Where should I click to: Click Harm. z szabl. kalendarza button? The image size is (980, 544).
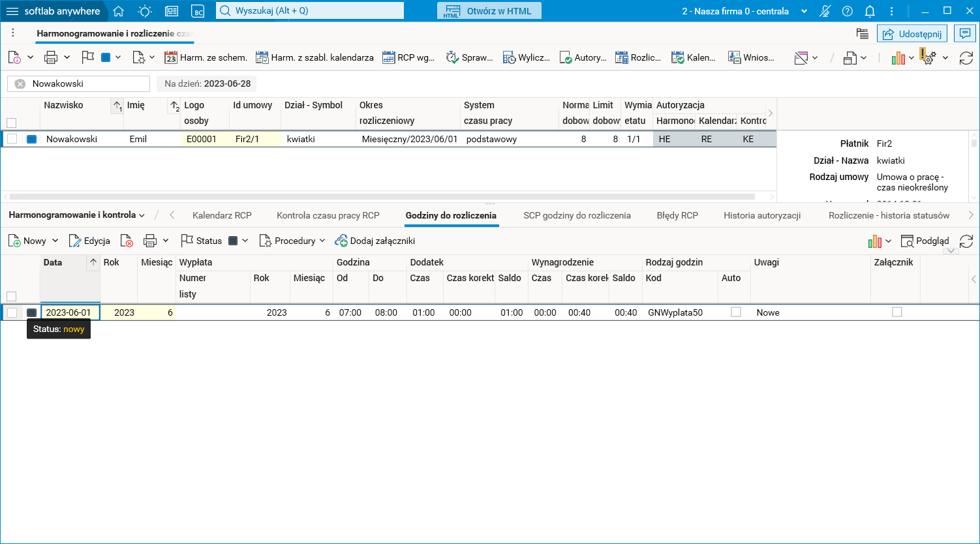(314, 57)
